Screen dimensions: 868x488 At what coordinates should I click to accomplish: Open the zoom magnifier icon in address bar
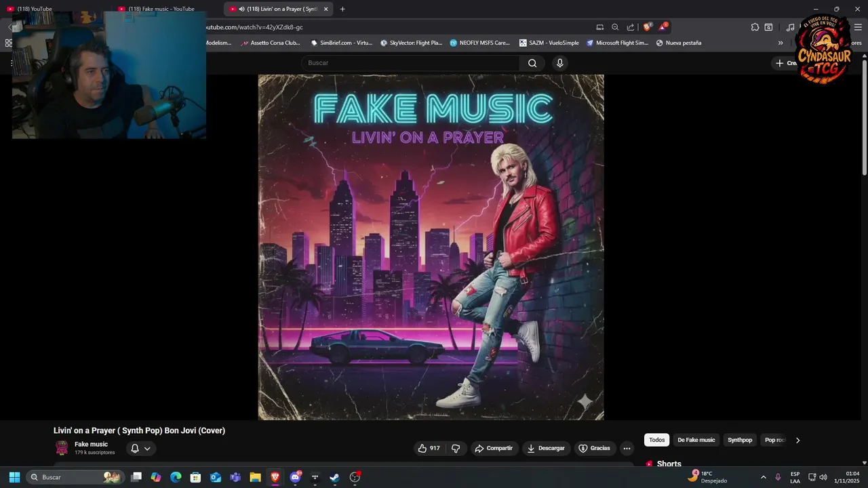(615, 27)
